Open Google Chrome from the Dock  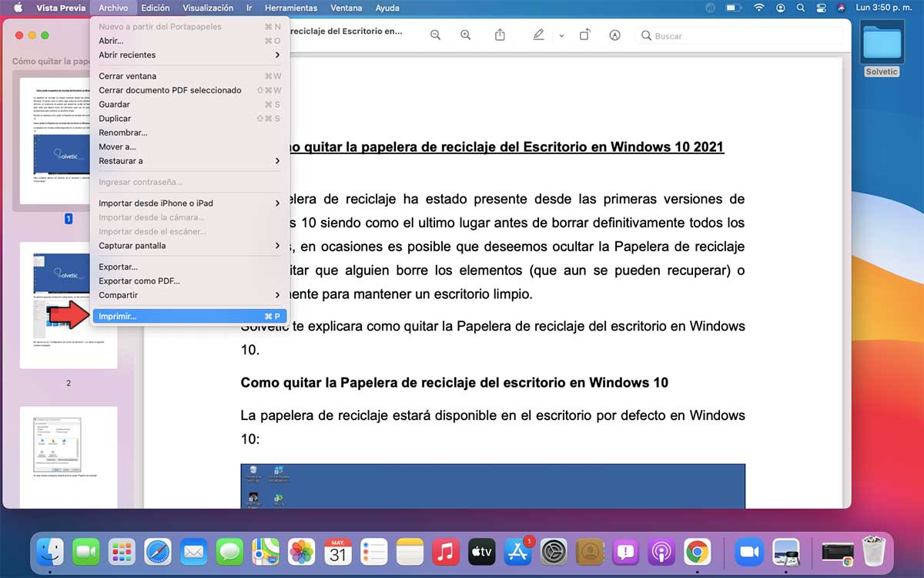697,552
